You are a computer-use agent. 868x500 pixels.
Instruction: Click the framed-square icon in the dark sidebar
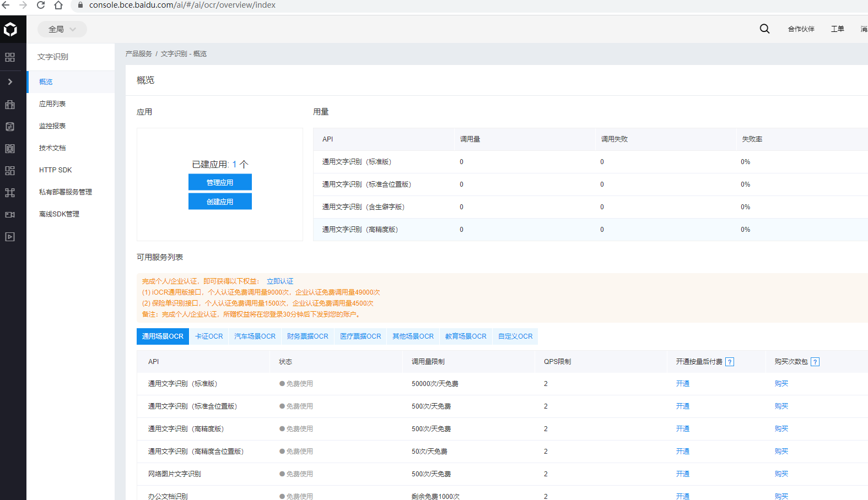(x=10, y=149)
